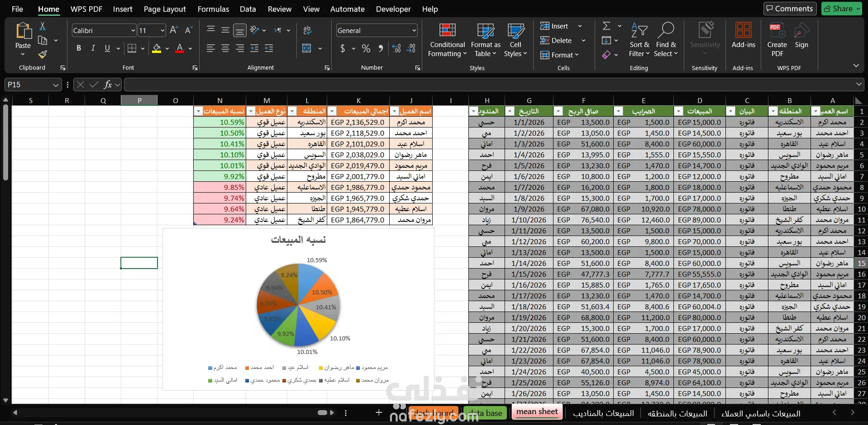Screen dimensions: 868x425
Task: Toggle Align Right for the cell
Action: tap(239, 48)
